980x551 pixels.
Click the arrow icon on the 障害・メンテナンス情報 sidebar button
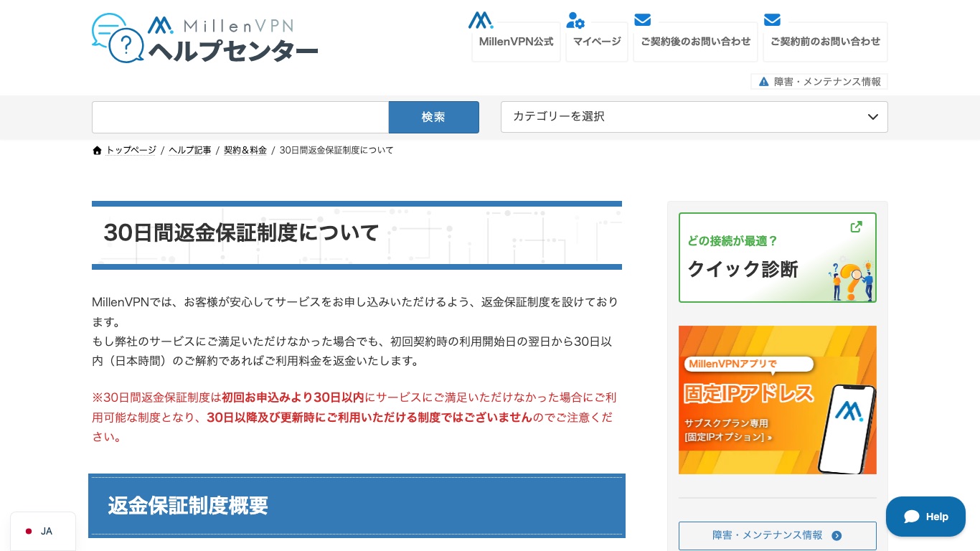[x=837, y=535]
